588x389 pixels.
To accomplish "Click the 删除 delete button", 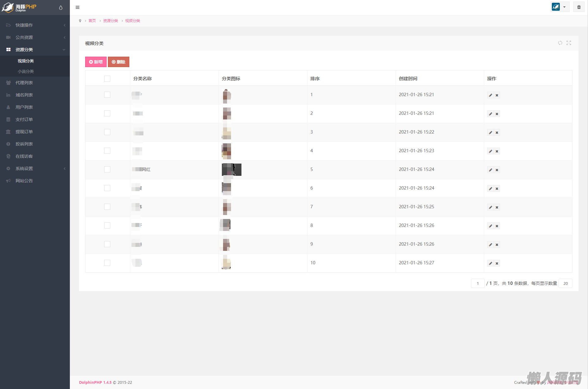I will [119, 62].
